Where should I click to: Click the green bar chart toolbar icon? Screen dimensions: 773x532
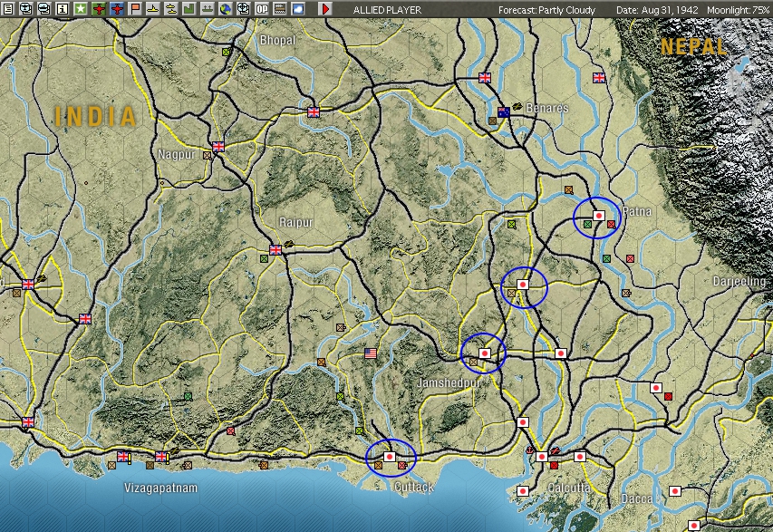(188, 9)
